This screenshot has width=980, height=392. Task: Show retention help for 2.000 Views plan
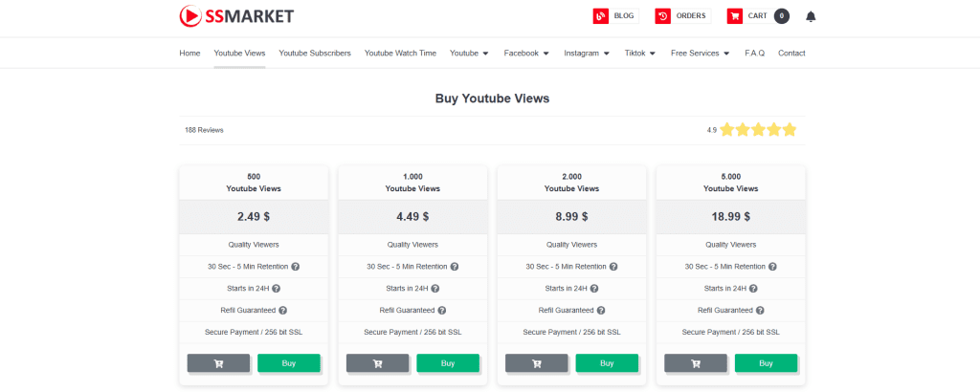tap(613, 267)
